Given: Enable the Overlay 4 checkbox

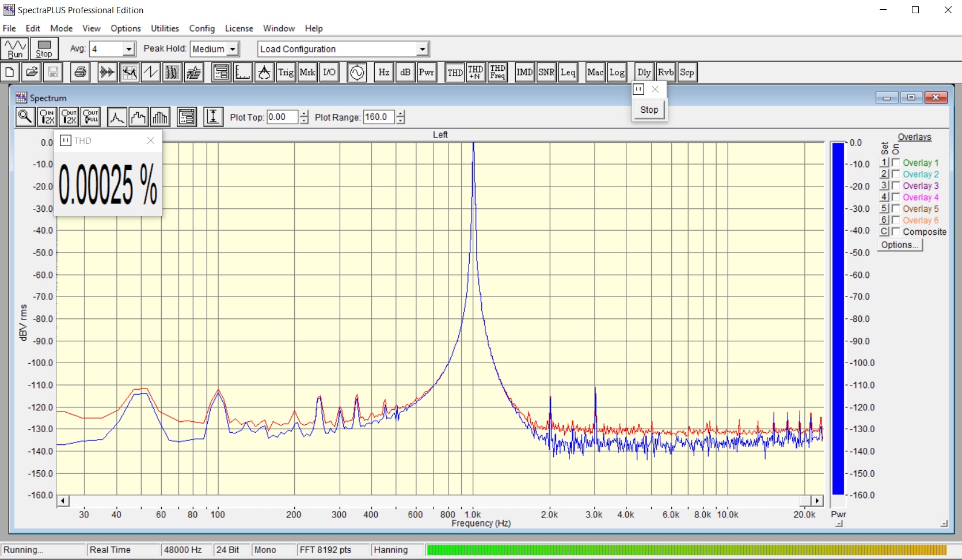Looking at the screenshot, I should click(x=896, y=197).
